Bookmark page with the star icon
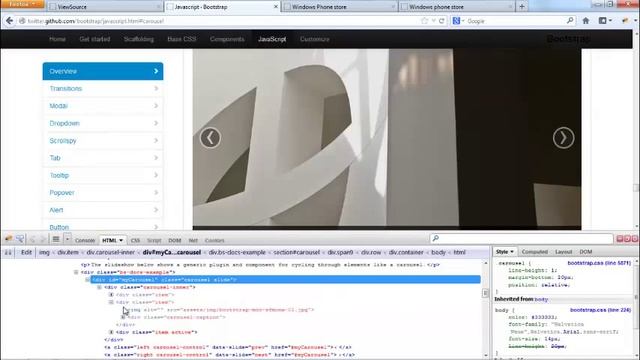The height and width of the screenshot is (360, 640). tap(424, 21)
